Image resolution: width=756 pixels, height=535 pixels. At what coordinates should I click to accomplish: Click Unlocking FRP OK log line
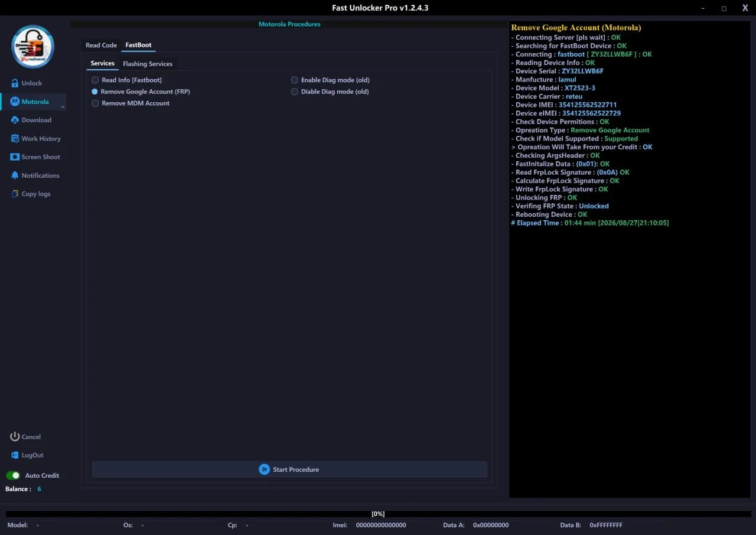tap(544, 198)
